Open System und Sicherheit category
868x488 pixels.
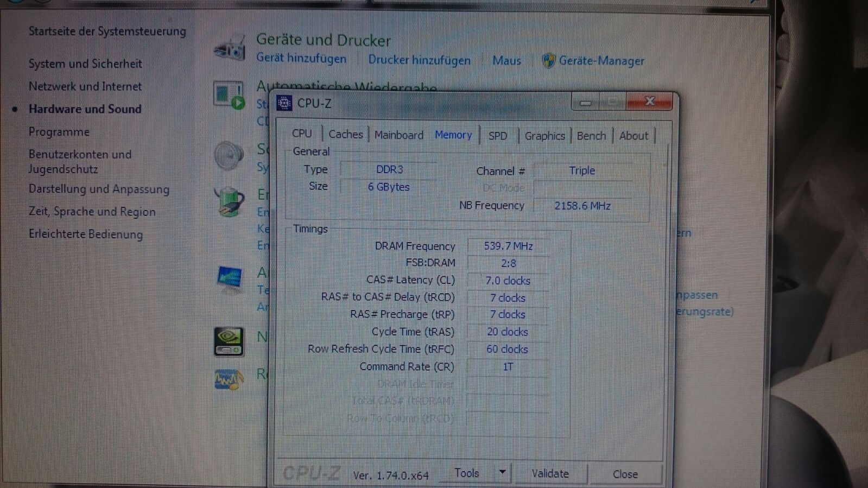click(85, 64)
